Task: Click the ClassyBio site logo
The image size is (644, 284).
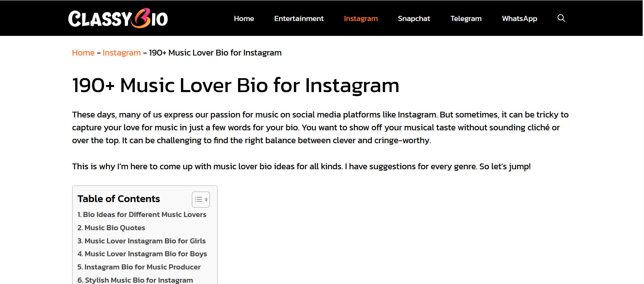Action: [x=118, y=18]
